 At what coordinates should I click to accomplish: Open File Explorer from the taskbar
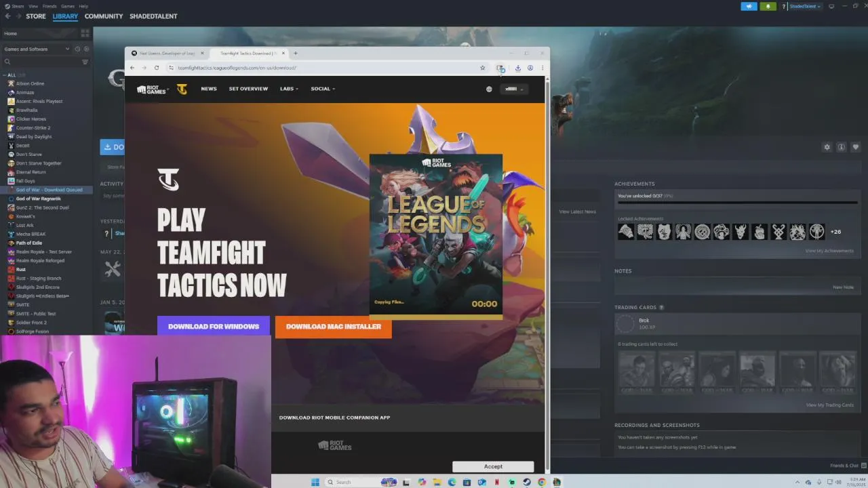(x=437, y=482)
